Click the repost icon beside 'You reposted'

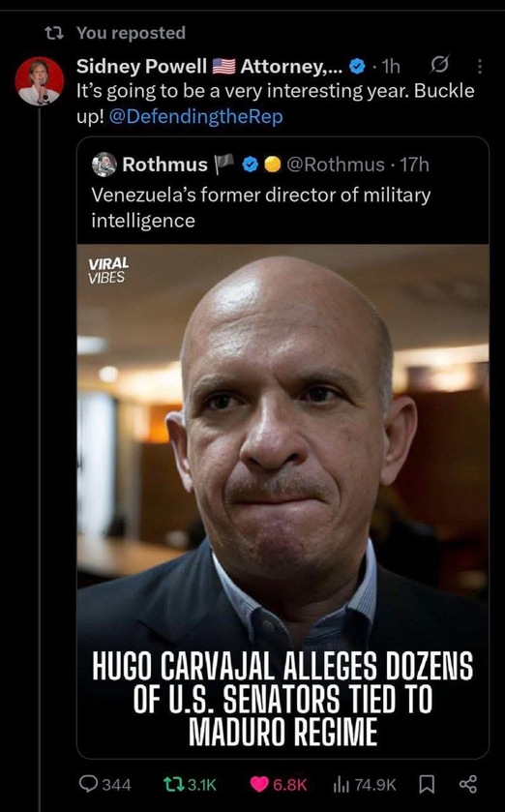[54, 33]
